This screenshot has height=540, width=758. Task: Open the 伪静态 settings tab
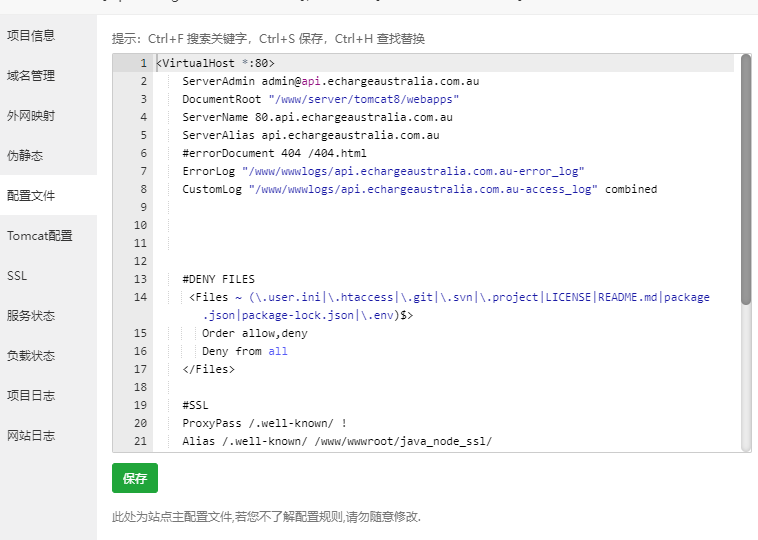click(x=25, y=156)
